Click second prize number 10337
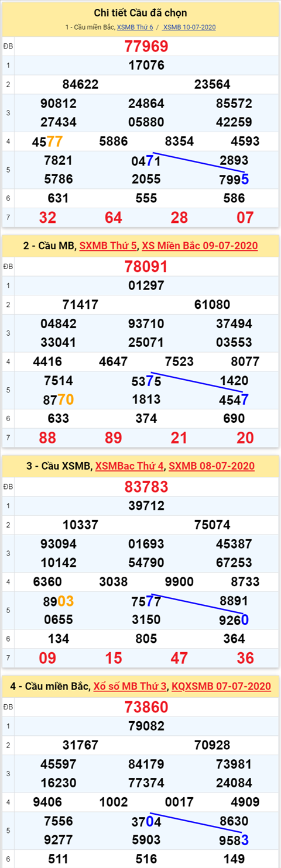281x868 pixels. [80, 524]
